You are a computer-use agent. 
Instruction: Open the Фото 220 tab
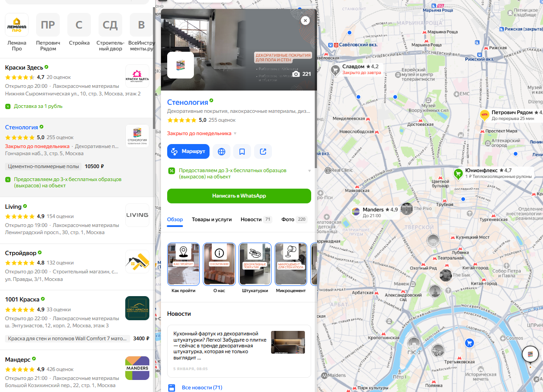tap(295, 219)
